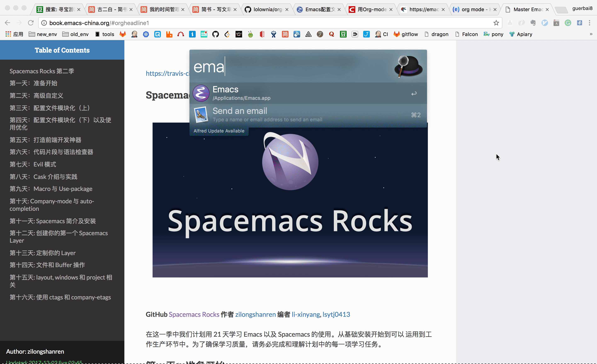Image resolution: width=597 pixels, height=364 pixels.
Task: Expand the hidden bookmarks overflow chevron
Action: coord(591,34)
